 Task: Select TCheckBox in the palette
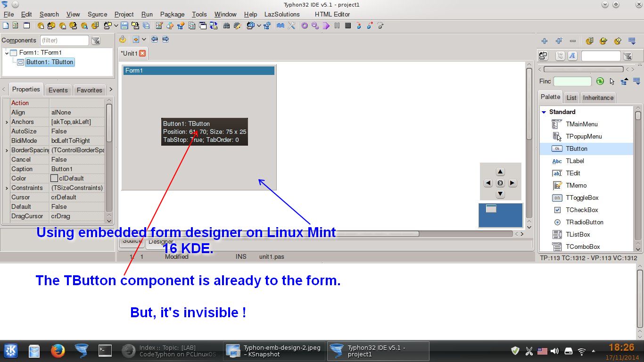tap(586, 210)
